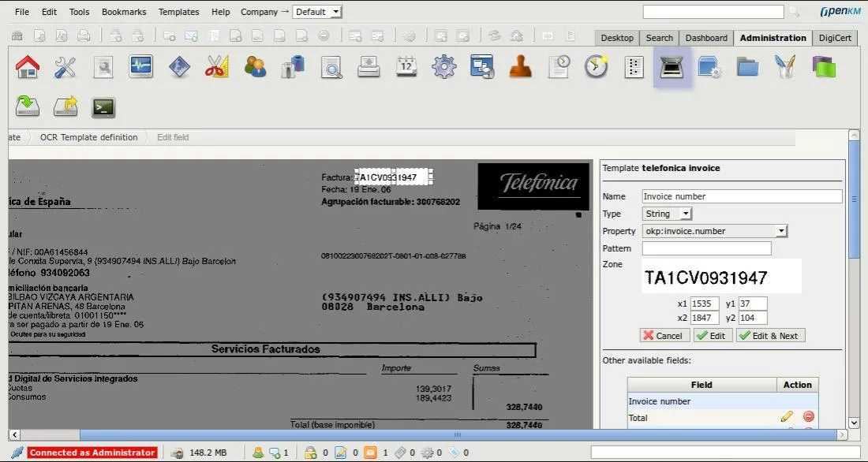Open the scissors and ruler utilities icon
This screenshot has height=462, width=868.
[216, 67]
